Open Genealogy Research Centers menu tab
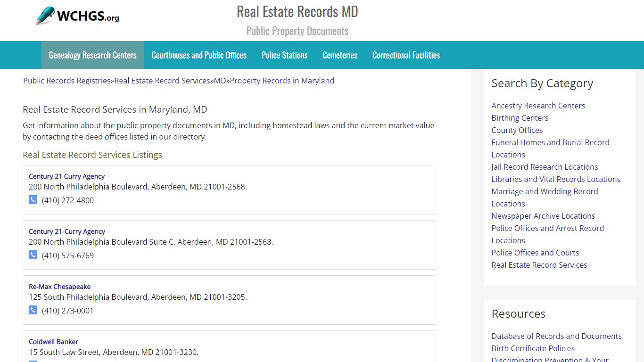This screenshot has height=362, width=644. [92, 55]
